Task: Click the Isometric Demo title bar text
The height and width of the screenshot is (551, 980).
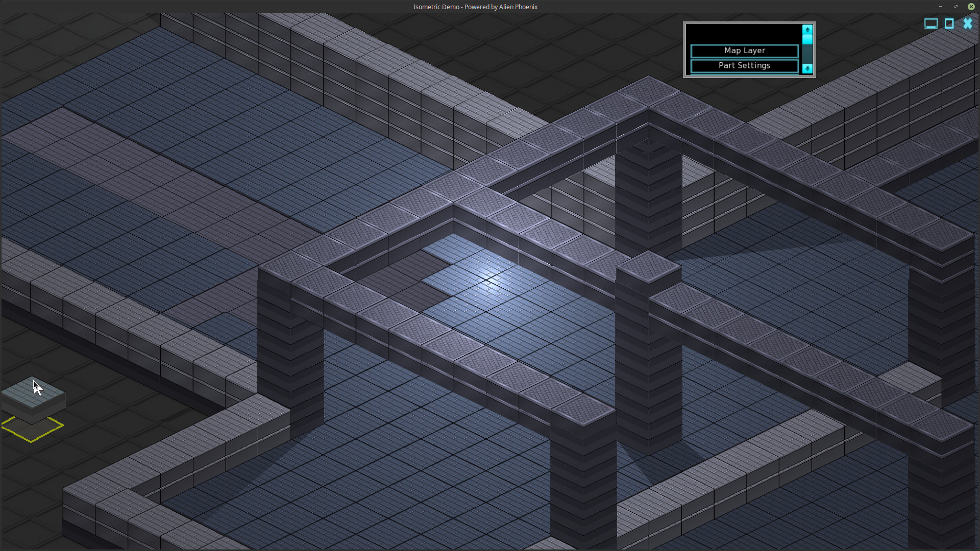Action: pyautogui.click(x=475, y=7)
